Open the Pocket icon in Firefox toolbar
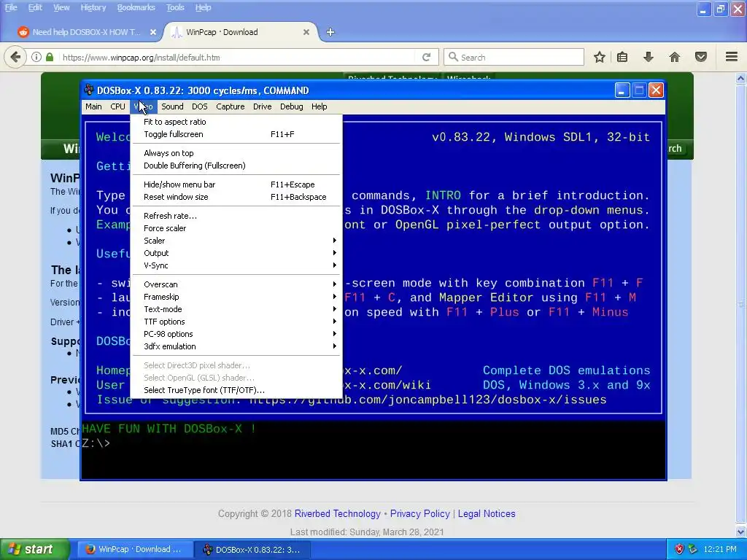This screenshot has width=747, height=560. pos(701,57)
